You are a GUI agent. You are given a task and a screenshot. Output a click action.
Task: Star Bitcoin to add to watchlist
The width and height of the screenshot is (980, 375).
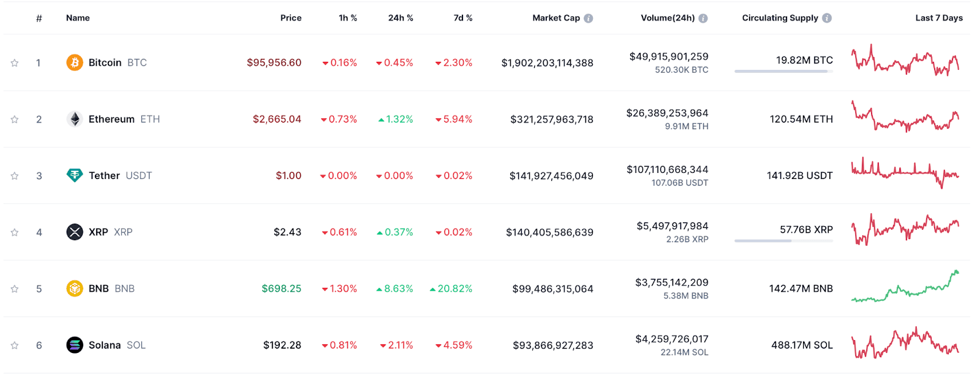15,63
